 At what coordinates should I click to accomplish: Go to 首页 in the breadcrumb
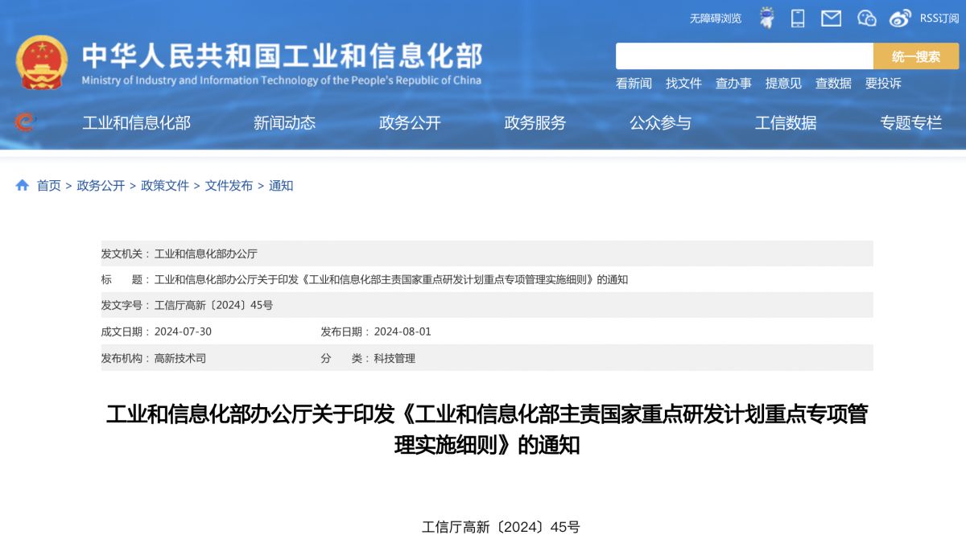[x=49, y=185]
